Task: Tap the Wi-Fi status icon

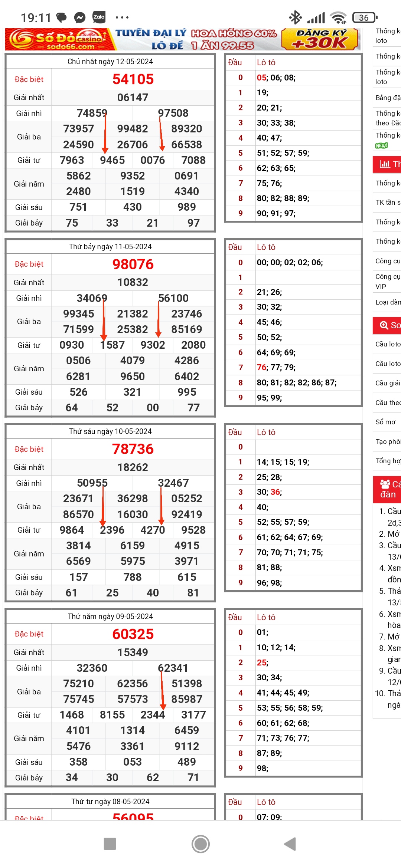Action: pos(338,17)
